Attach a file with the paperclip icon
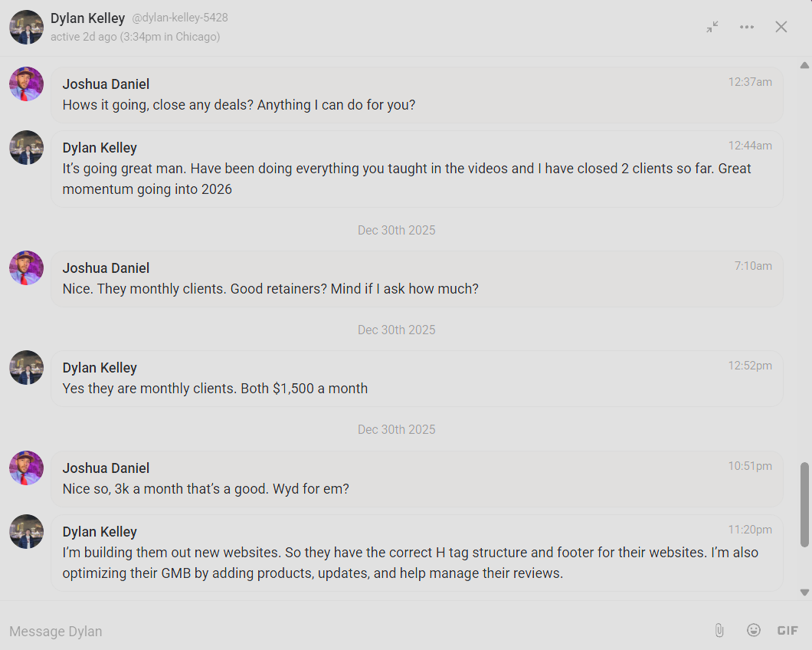Image resolution: width=812 pixels, height=650 pixels. point(719,630)
